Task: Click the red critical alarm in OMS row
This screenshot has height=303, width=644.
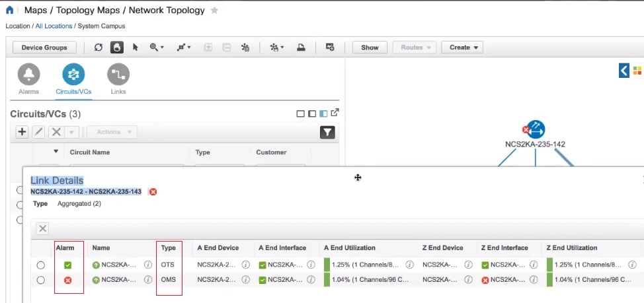Action: (x=67, y=281)
